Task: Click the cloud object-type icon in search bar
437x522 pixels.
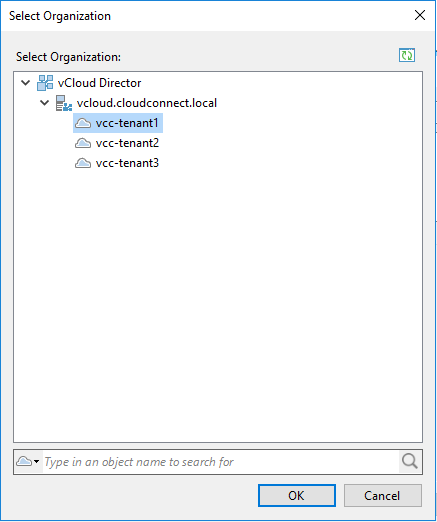Action: (x=24, y=461)
